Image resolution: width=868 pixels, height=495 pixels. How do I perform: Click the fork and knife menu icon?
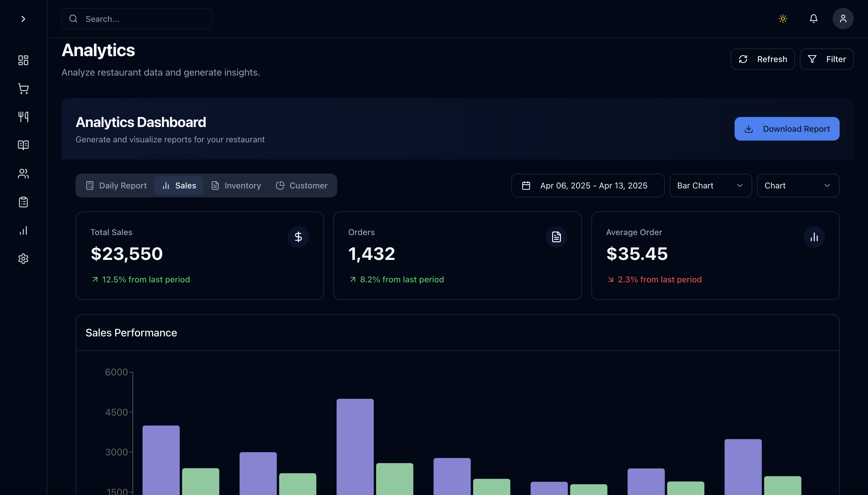tap(23, 117)
